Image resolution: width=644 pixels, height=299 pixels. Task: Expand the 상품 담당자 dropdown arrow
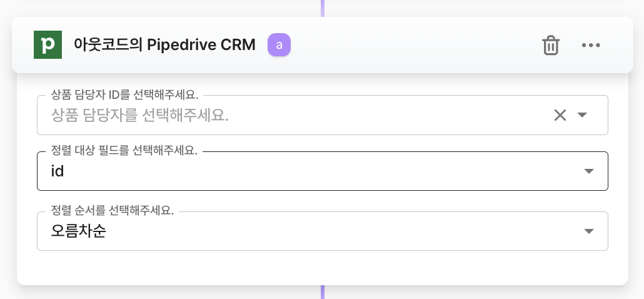pyautogui.click(x=582, y=115)
